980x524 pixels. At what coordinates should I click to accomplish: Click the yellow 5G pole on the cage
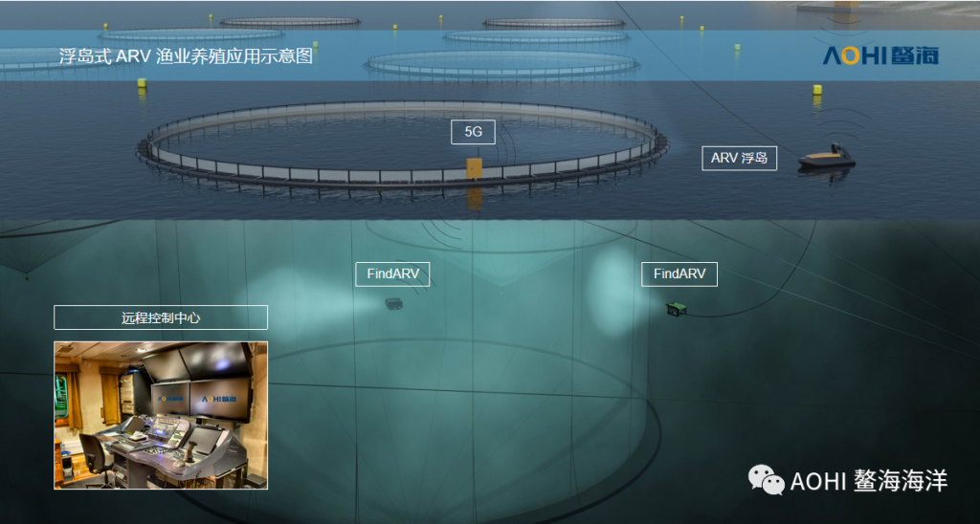475,169
